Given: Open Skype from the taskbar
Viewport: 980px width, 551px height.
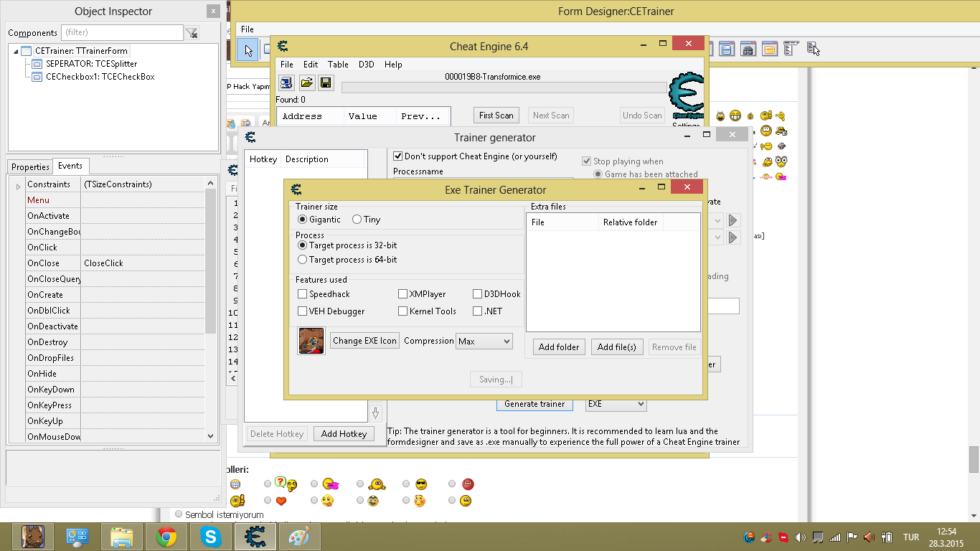Looking at the screenshot, I should [x=211, y=537].
